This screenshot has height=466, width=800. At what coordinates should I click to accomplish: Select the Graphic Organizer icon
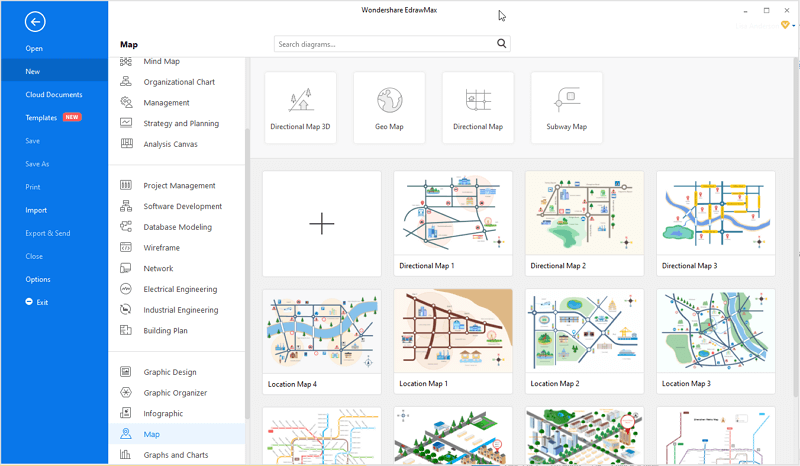point(126,393)
